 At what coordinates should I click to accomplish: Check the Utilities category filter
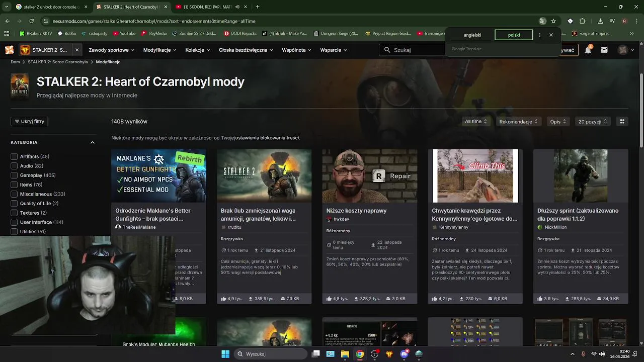[14, 232]
